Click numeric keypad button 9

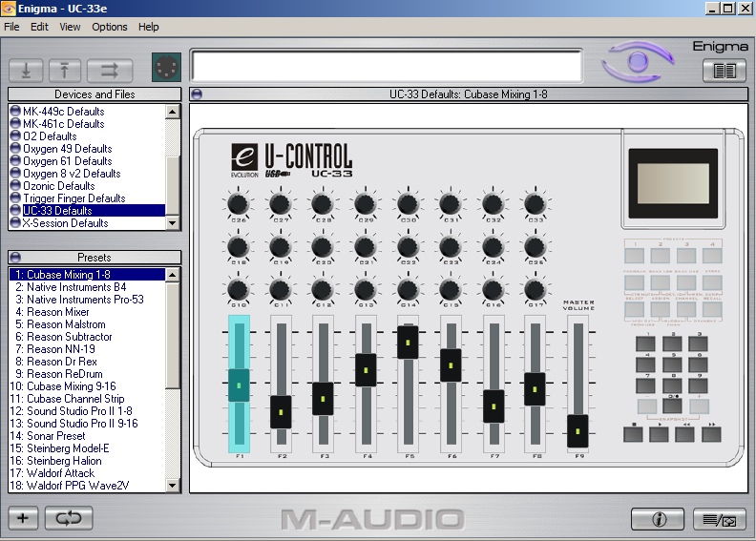(698, 385)
